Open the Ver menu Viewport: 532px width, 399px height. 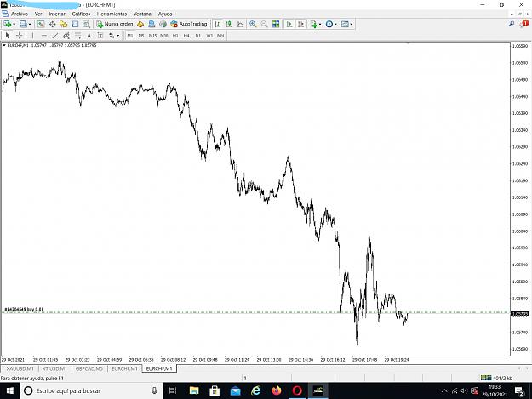[x=38, y=14]
